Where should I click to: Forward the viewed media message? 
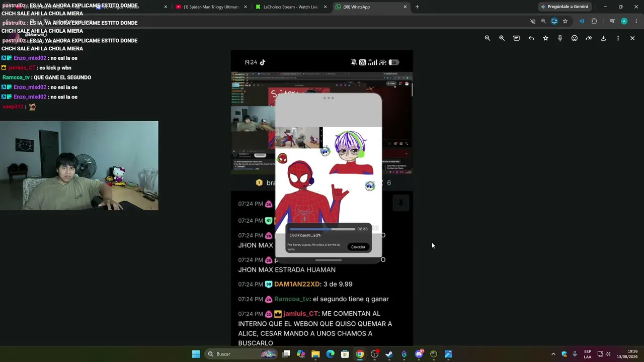[589, 38]
